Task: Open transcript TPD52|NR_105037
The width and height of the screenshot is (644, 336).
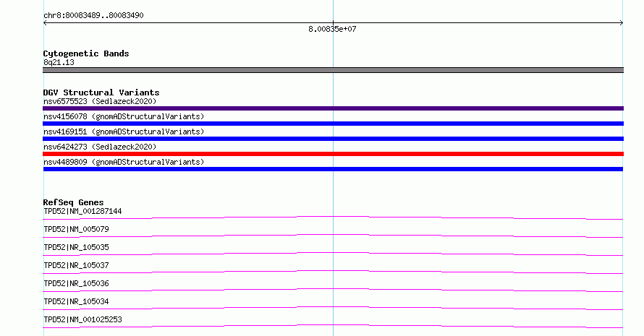Action: pyautogui.click(x=76, y=265)
